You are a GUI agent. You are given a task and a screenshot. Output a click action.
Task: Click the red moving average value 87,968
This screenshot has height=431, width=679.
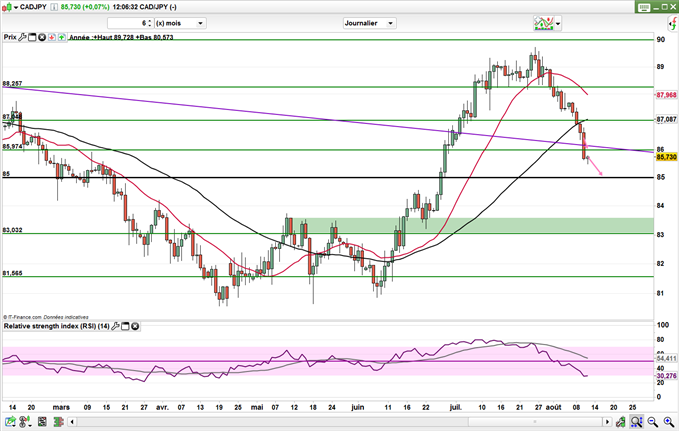point(666,94)
